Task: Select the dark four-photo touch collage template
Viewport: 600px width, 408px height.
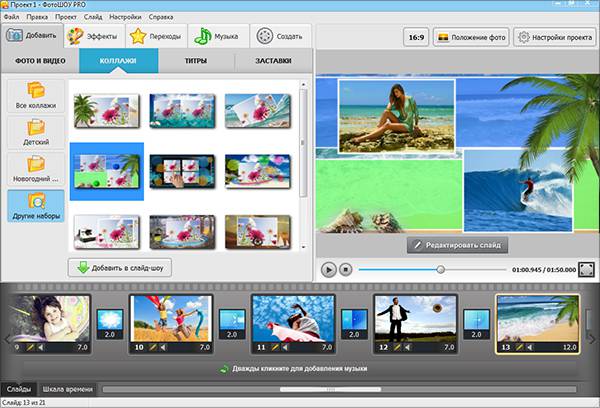Action: point(182,171)
